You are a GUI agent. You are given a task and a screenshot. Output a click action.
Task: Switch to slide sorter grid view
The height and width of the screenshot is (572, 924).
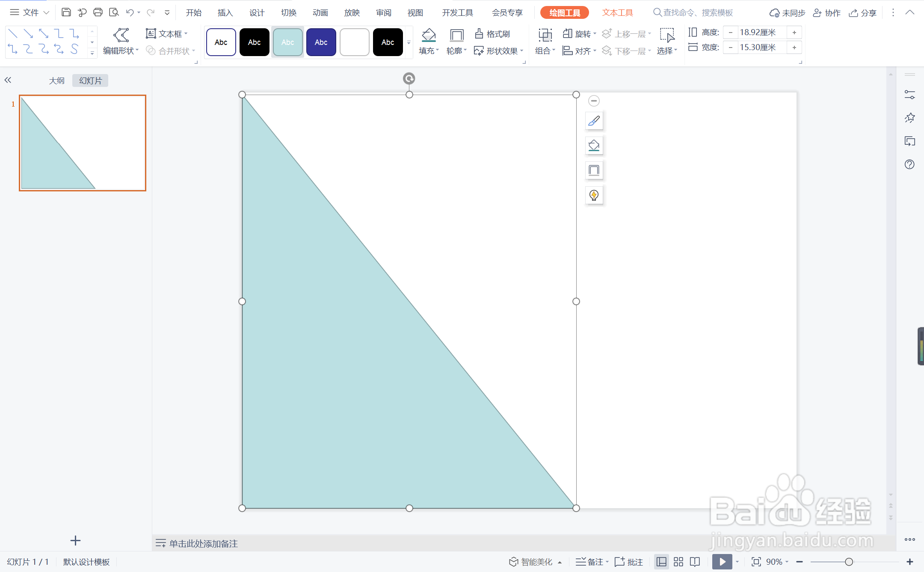(x=678, y=562)
